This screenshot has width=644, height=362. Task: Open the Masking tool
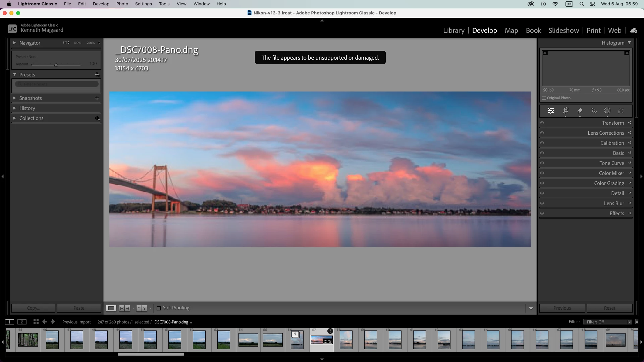[x=607, y=111]
